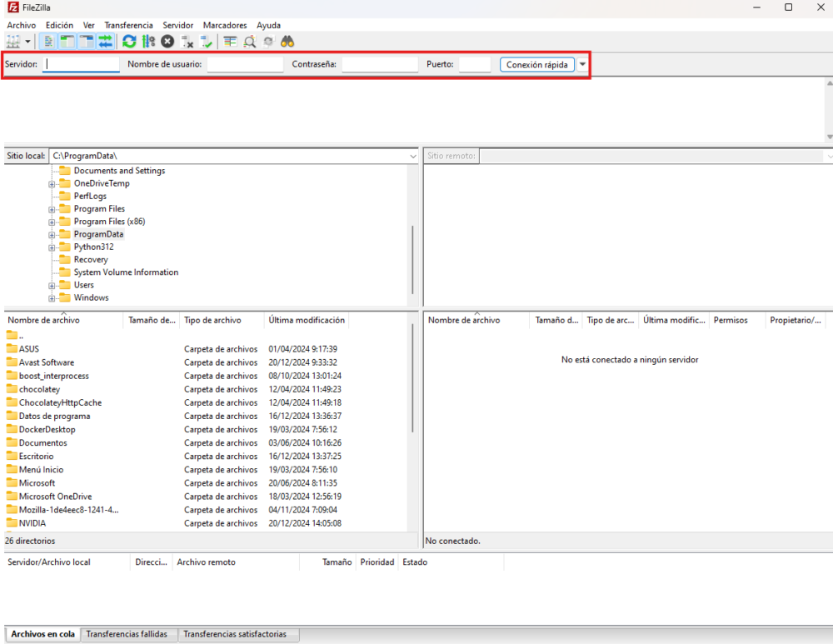Expand the Windows tree node
This screenshot has width=833, height=644.
[52, 298]
